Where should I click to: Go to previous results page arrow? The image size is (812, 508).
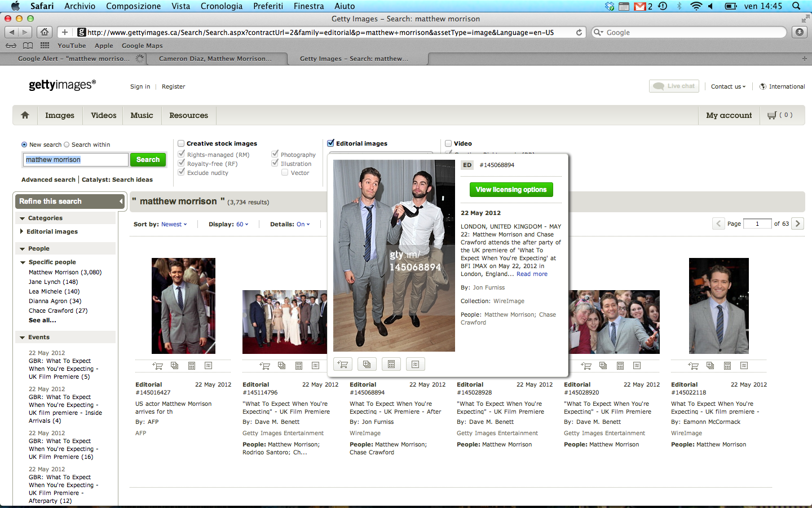click(719, 224)
